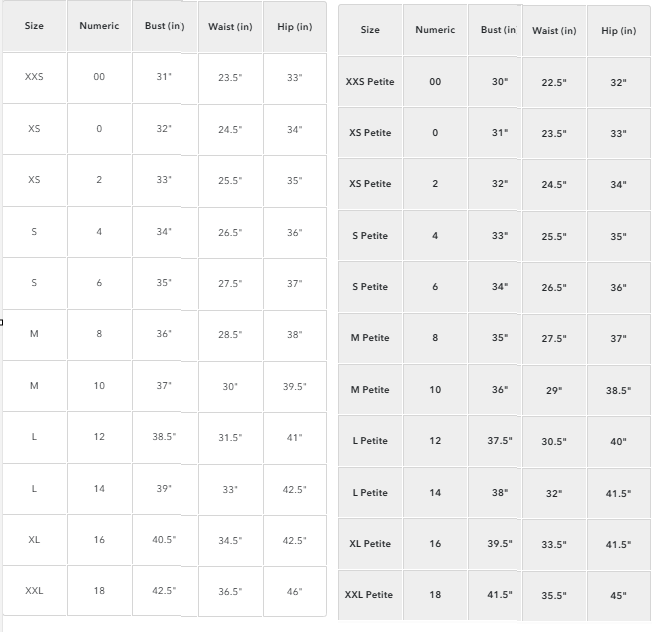Click the 39.5" hip cell for size 10
The width and height of the screenshot is (660, 632).
click(294, 386)
